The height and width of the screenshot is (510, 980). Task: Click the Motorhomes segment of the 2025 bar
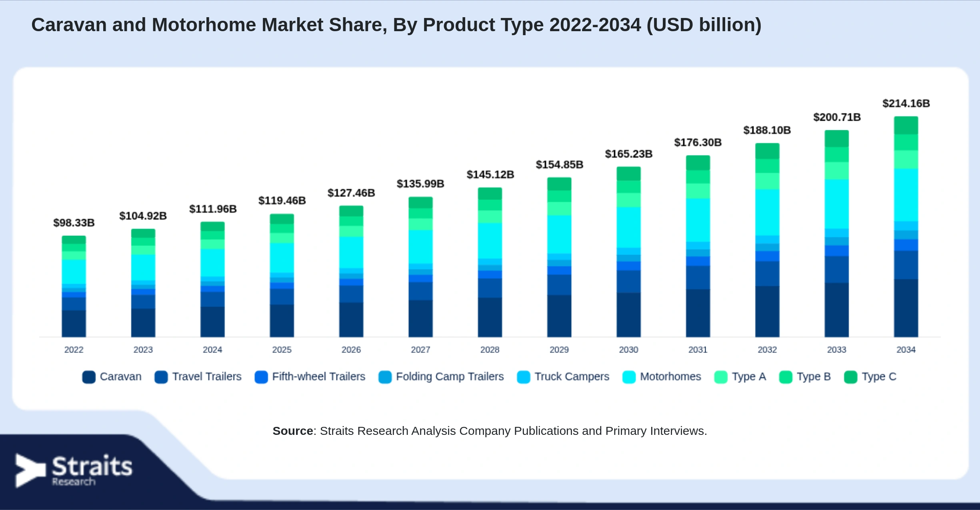[x=282, y=258]
